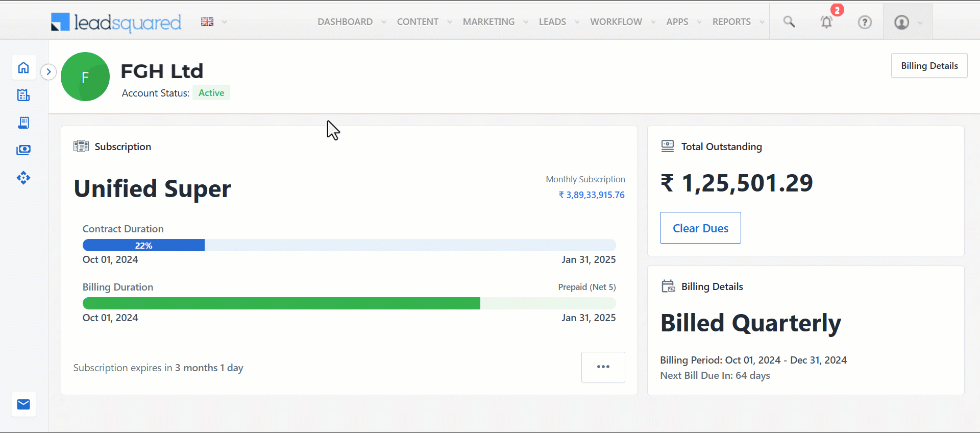Open the language flag selector

[x=207, y=22]
